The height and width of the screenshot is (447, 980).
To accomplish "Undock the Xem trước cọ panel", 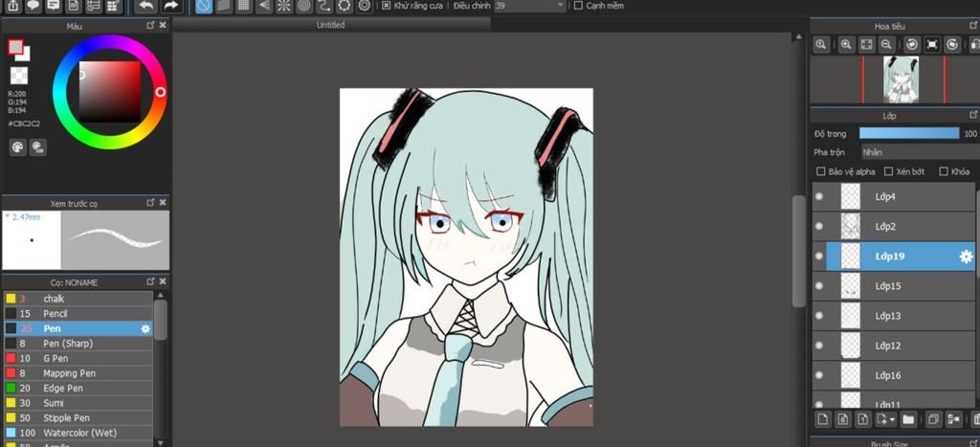I will tap(150, 203).
